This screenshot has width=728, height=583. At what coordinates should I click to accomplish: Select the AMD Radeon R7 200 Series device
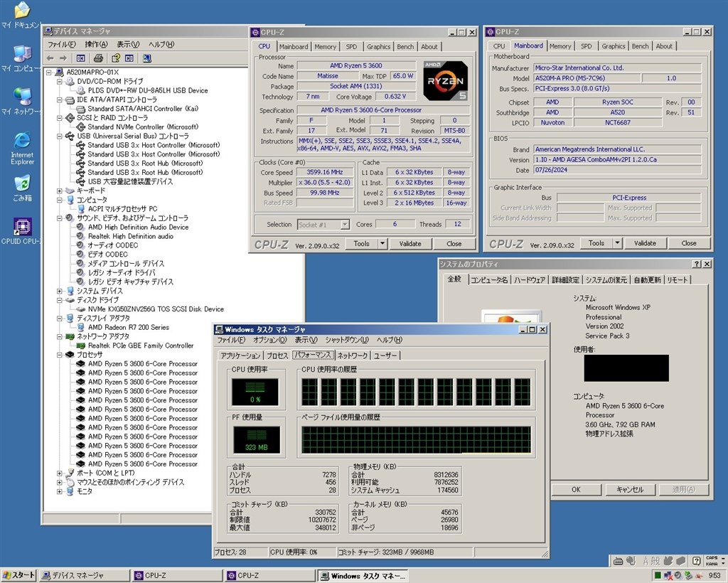129,327
